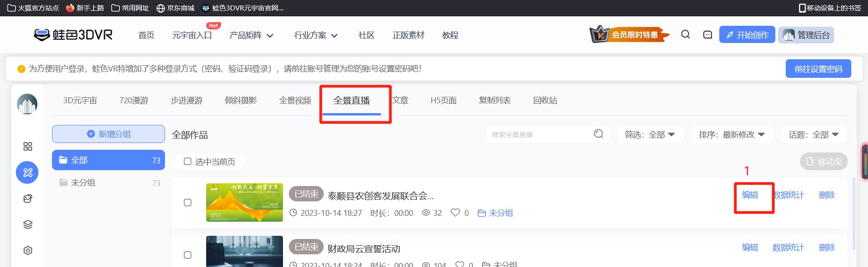Switch to the 720漫游 tab
868x267 pixels.
tap(134, 100)
